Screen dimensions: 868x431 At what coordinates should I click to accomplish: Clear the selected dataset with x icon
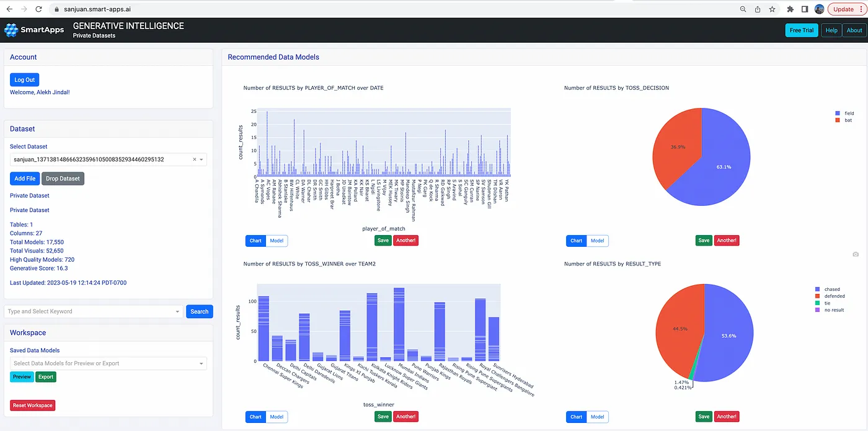click(194, 159)
